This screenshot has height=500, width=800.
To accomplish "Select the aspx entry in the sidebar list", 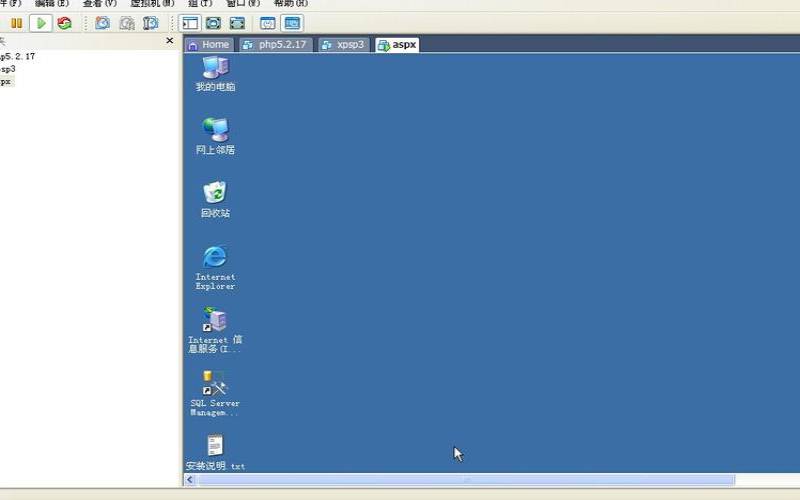I will coord(6,82).
